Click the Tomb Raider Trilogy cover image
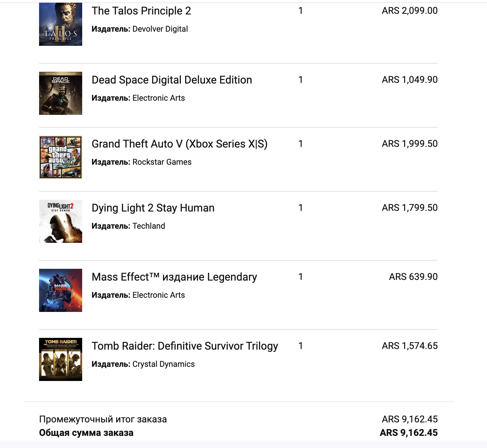Viewport: 487px width, 448px height. coord(61,359)
